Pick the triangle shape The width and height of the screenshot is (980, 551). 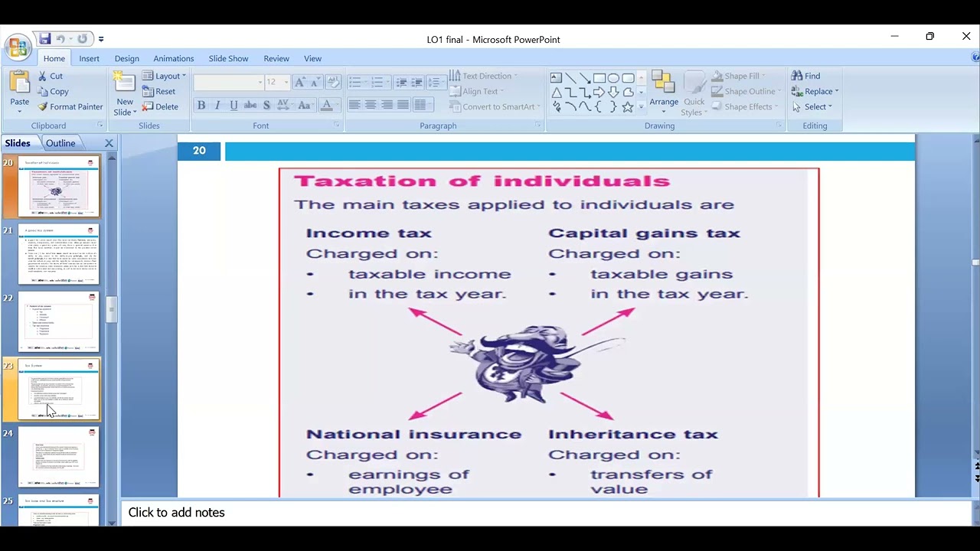coord(556,92)
